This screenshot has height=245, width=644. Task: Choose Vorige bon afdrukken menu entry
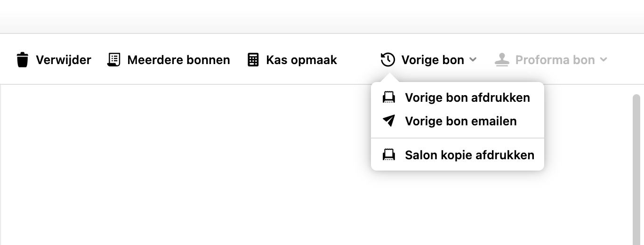click(467, 98)
